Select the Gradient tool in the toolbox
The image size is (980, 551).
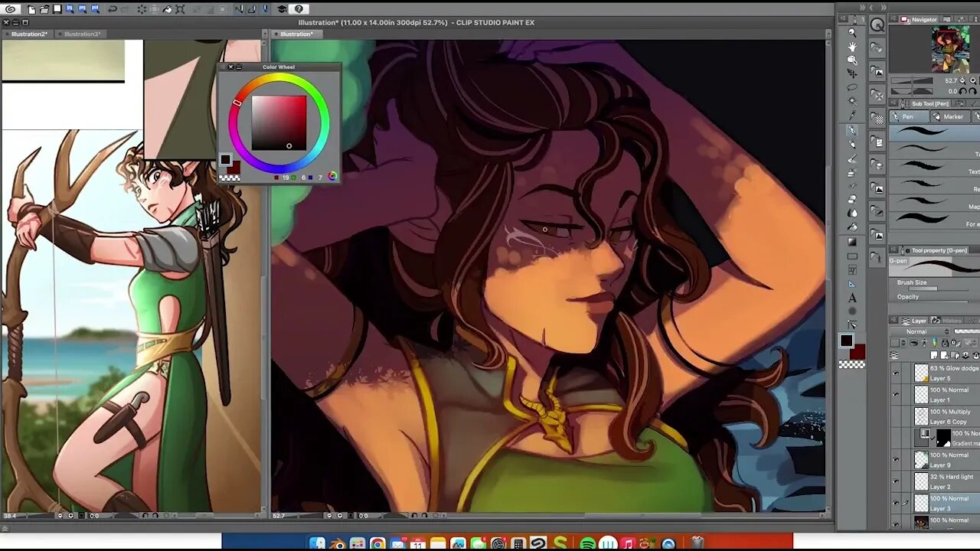point(852,241)
